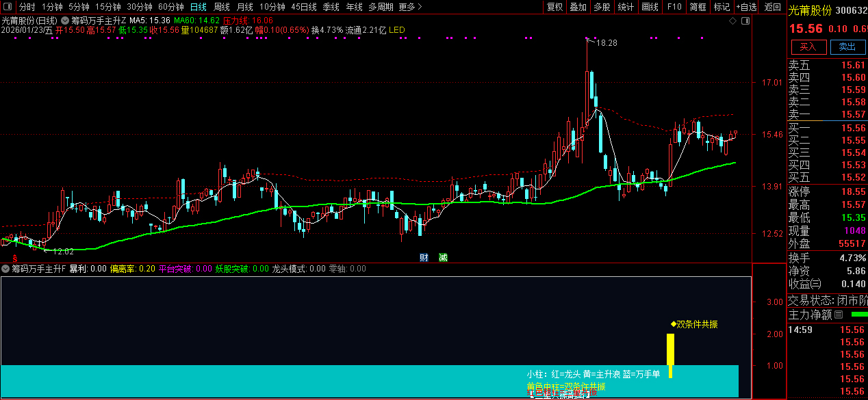The width and height of the screenshot is (868, 400).
Task: Click the square icon at chart corner
Action: click(745, 21)
